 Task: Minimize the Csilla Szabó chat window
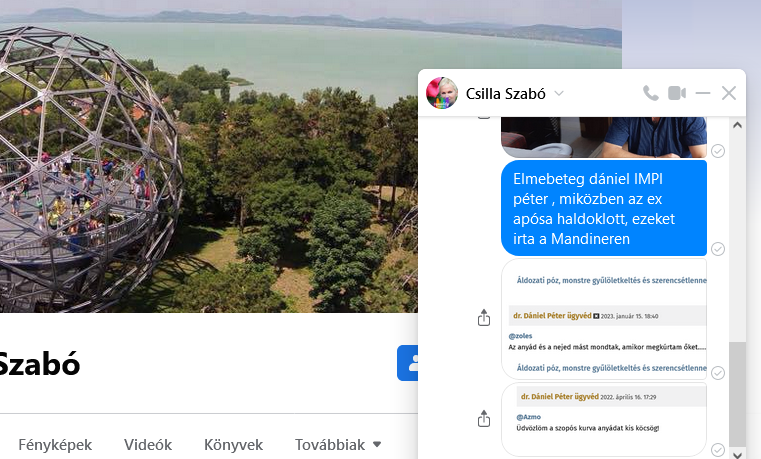point(702,93)
